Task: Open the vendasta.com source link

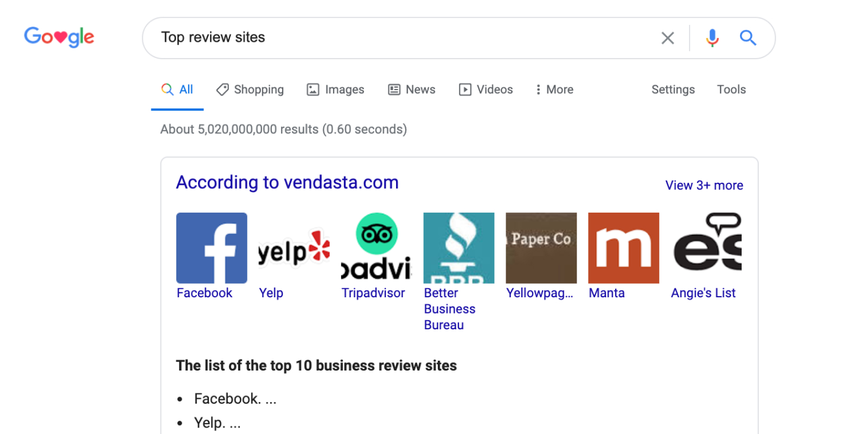Action: click(x=287, y=182)
